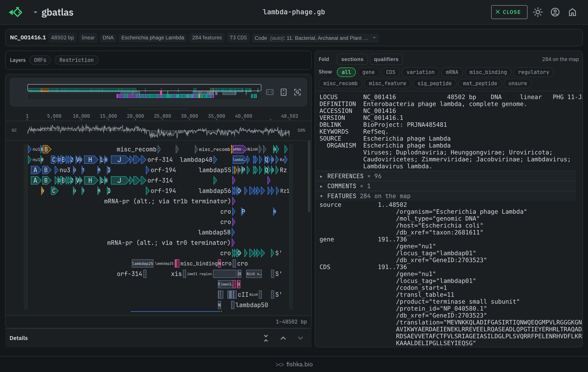Filter features by misc_binding
Viewport: 588px width, 372px height.
[x=488, y=72]
